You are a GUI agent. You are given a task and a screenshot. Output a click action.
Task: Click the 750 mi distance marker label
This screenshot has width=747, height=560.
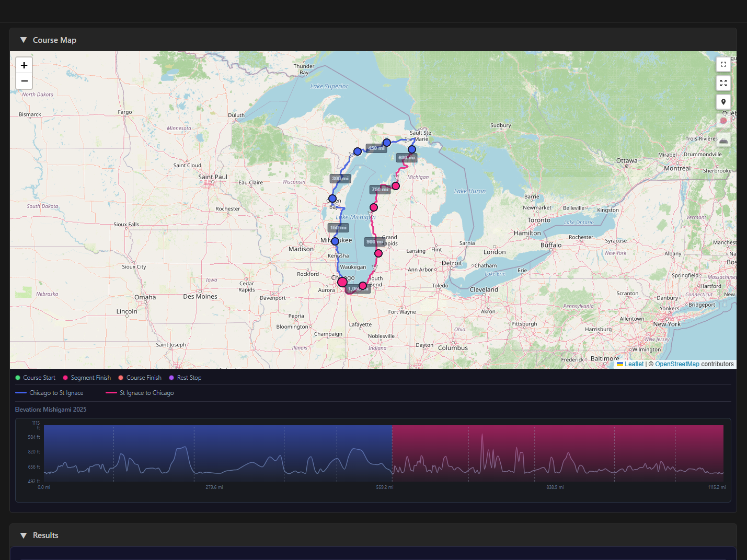pos(380,190)
